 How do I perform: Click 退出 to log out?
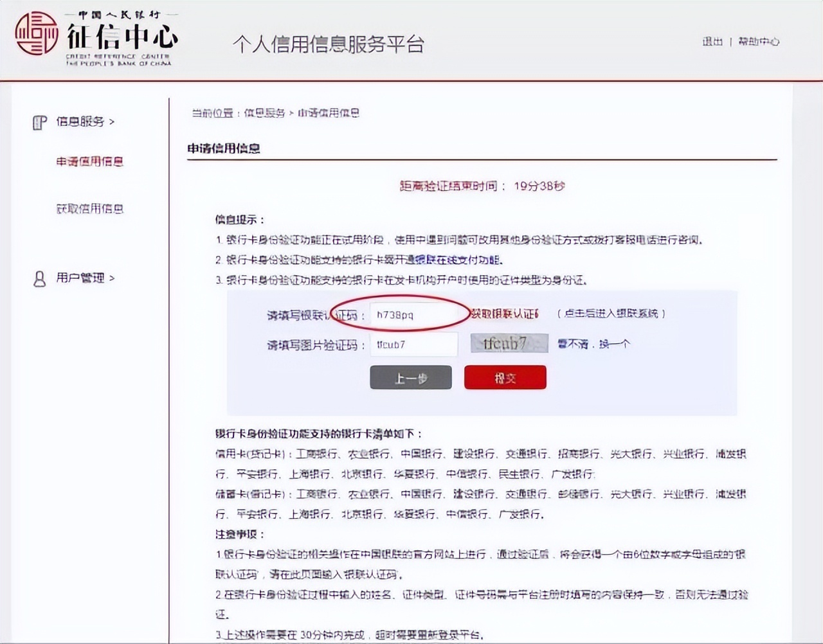pyautogui.click(x=710, y=41)
